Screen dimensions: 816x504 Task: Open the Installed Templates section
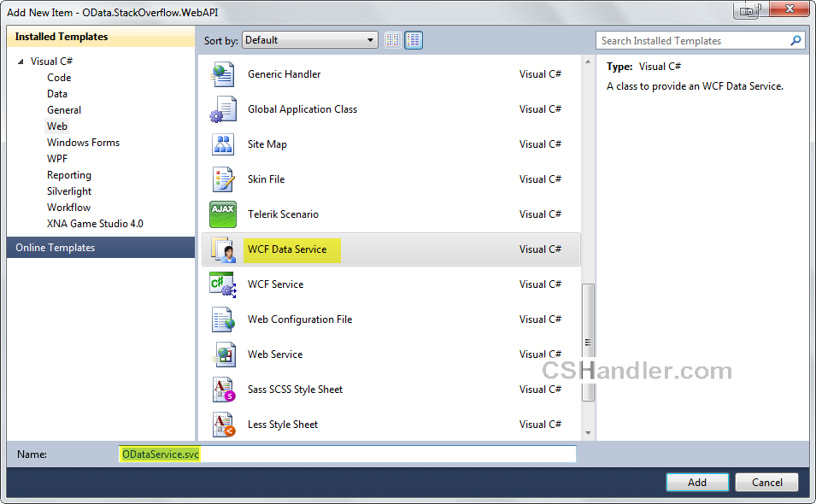click(x=101, y=37)
